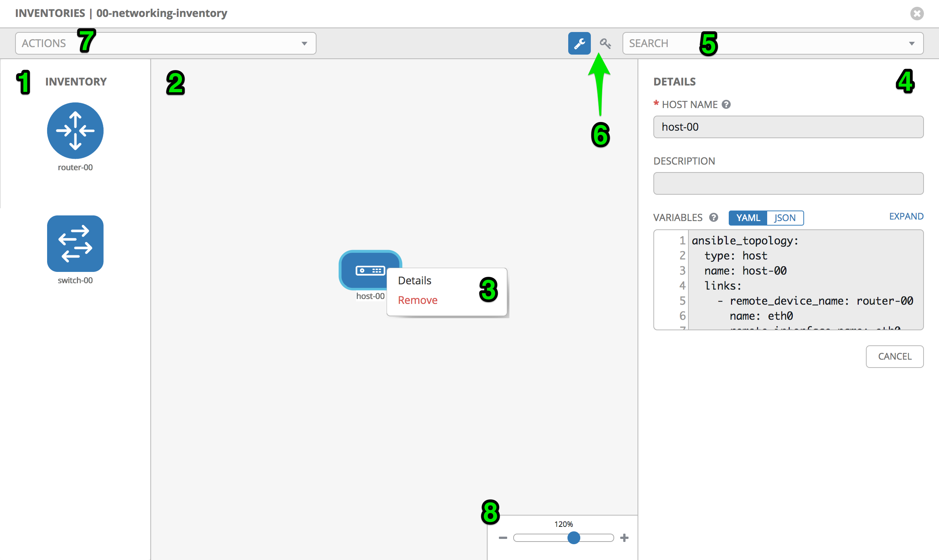Screen dimensions: 939x560
Task: Click the switch-00 inventory icon
Action: click(x=75, y=244)
